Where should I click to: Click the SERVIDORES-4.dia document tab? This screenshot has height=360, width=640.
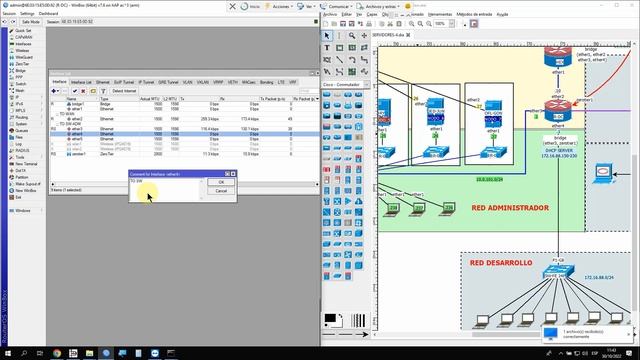point(388,35)
